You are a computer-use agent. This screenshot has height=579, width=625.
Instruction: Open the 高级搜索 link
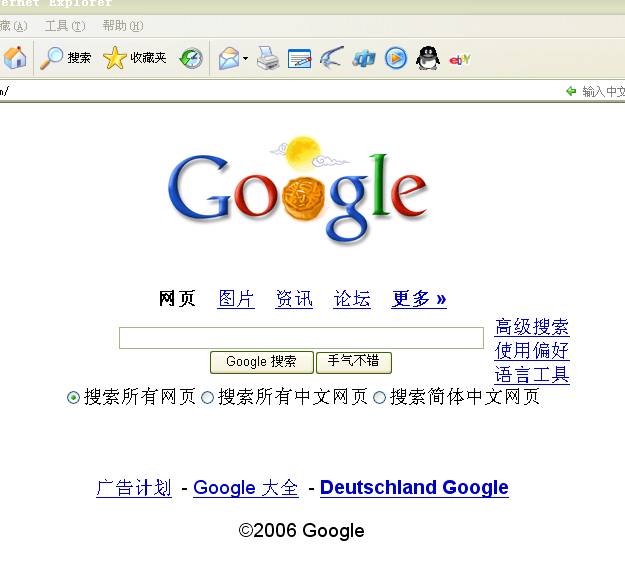(532, 327)
